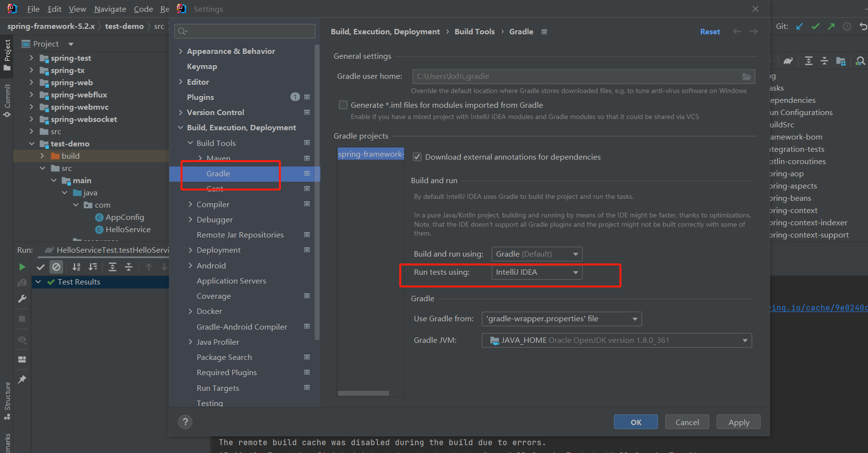The width and height of the screenshot is (868, 453).
Task: Click folder with blue grid icon in Gradle toolbar
Action: point(841,61)
